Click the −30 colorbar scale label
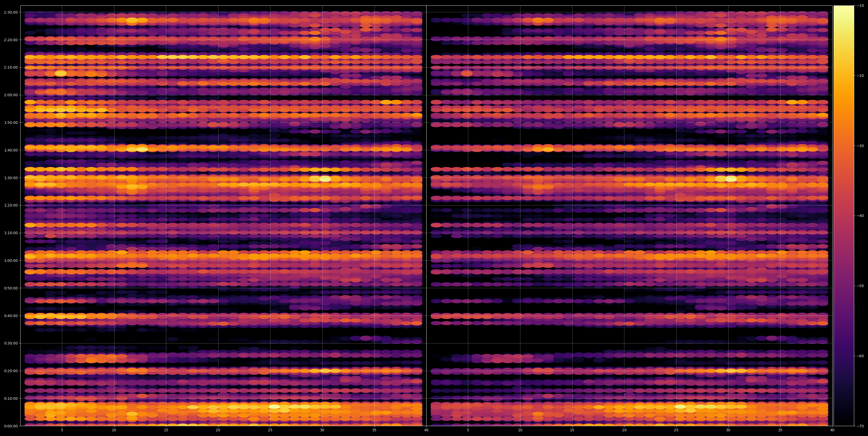 tap(860, 146)
